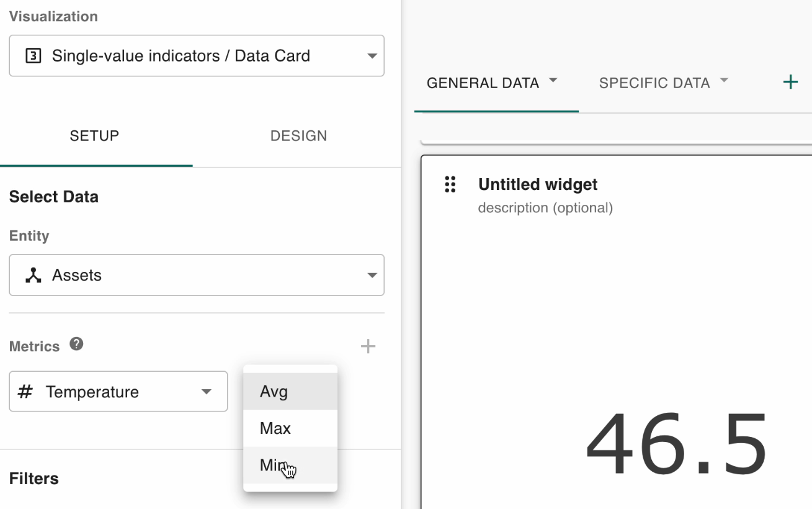This screenshot has width=812, height=509.
Task: Grab the widget drag handle dots
Action: [450, 184]
